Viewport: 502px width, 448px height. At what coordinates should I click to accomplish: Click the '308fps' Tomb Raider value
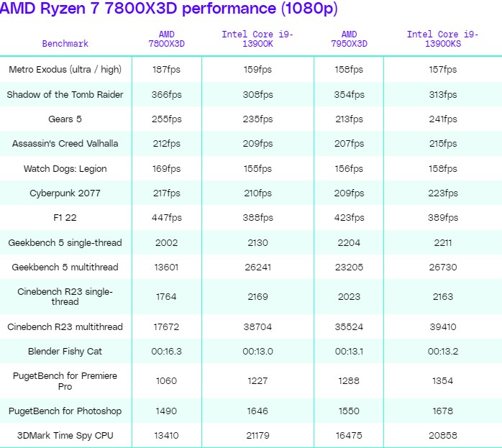point(257,94)
